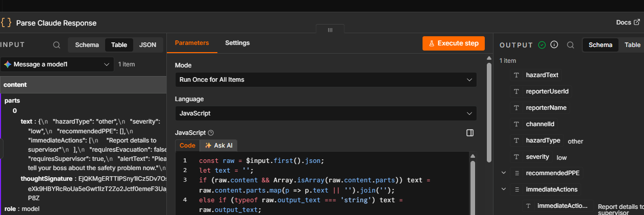Collapse the recommendedPPE array chevron

[504, 173]
